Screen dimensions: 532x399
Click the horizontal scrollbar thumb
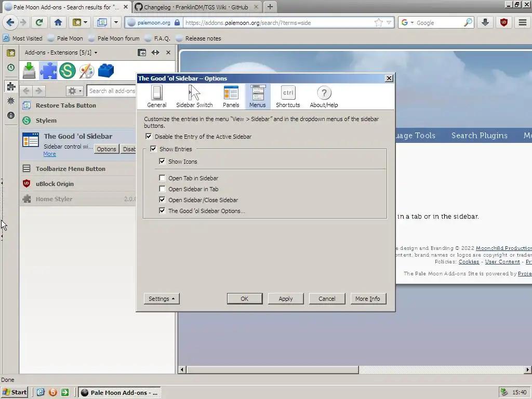coord(272,369)
